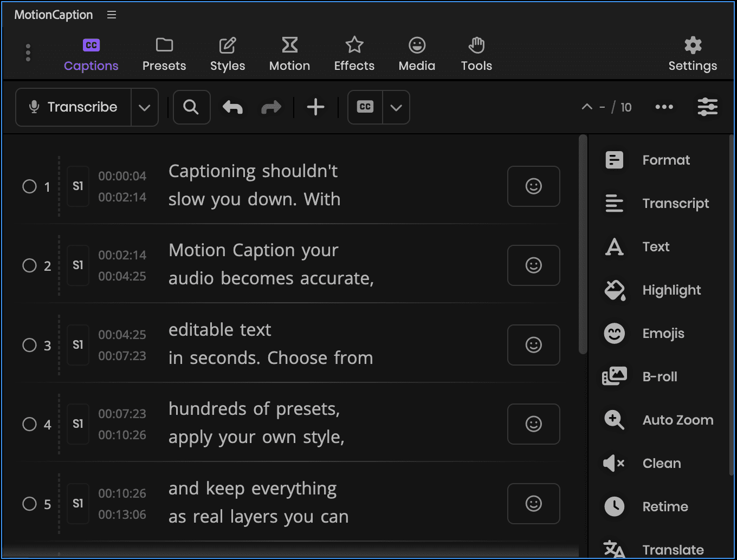Open the Auto Zoom tool

pyautogui.click(x=658, y=420)
